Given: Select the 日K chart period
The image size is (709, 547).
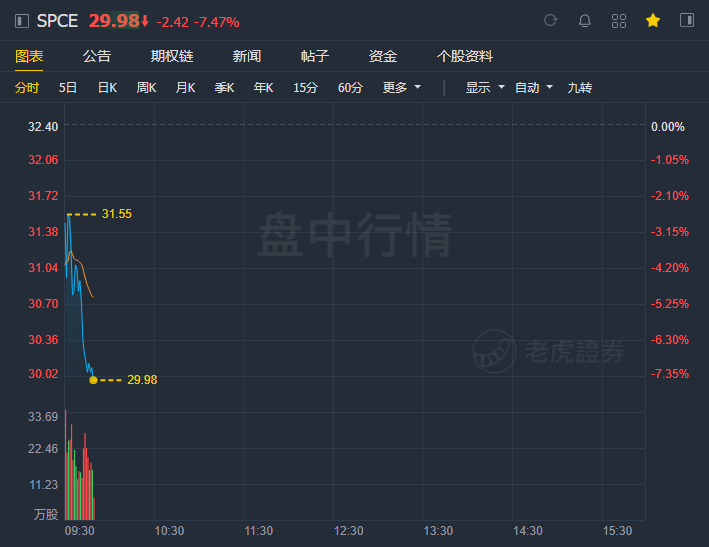Looking at the screenshot, I should coord(108,87).
